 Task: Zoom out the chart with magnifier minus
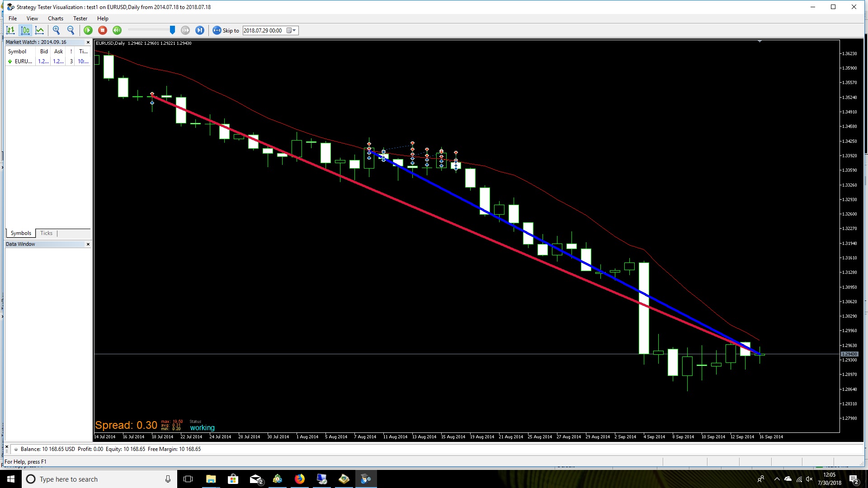pyautogui.click(x=71, y=30)
